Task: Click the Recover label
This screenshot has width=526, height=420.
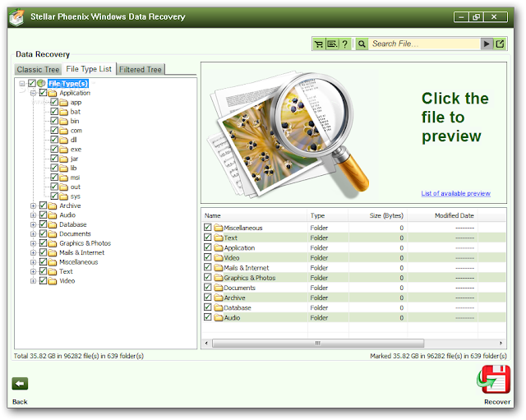Action: 496,402
